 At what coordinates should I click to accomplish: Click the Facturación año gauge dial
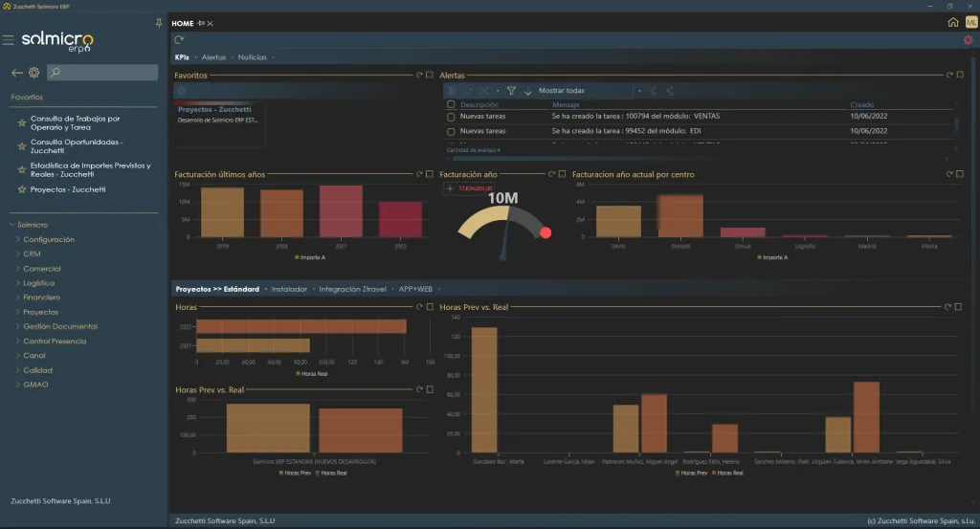[503, 228]
